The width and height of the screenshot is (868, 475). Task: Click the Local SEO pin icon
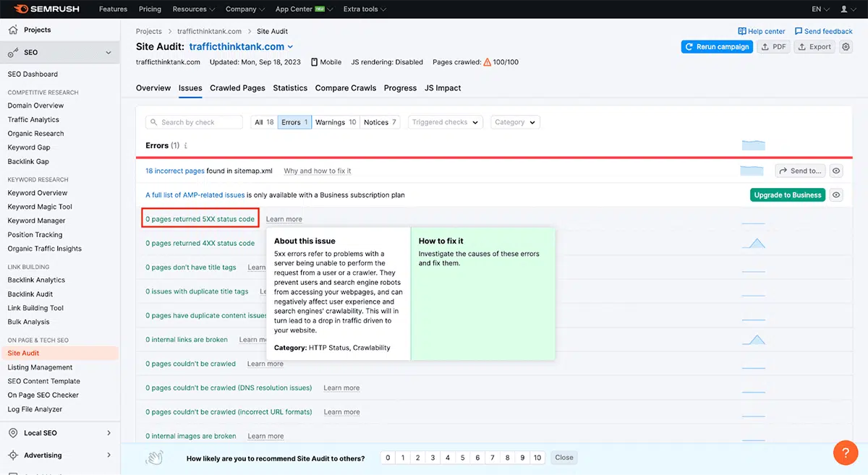point(13,433)
